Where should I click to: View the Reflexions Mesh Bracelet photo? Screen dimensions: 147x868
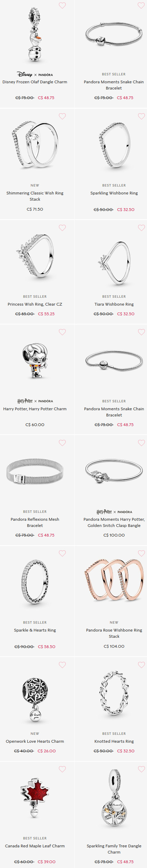(x=35, y=471)
